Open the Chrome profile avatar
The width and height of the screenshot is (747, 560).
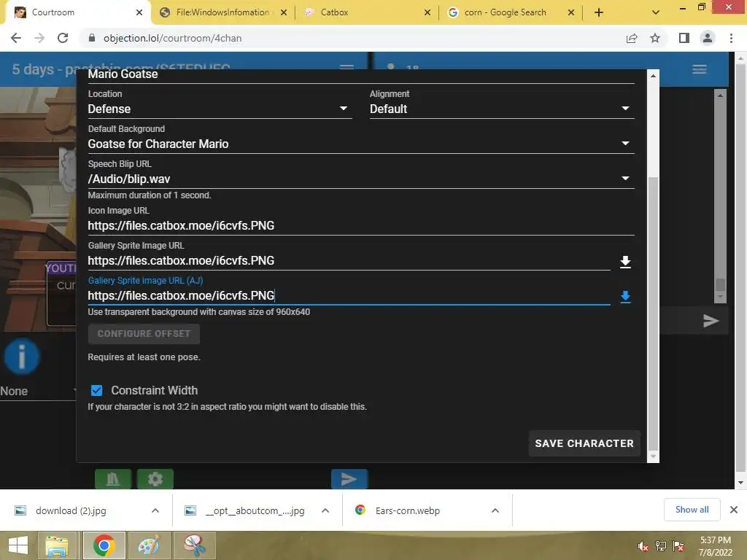[x=708, y=38]
